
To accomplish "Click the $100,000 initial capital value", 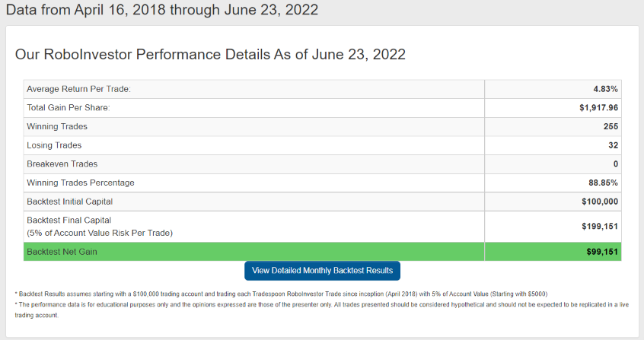I will tap(600, 202).
